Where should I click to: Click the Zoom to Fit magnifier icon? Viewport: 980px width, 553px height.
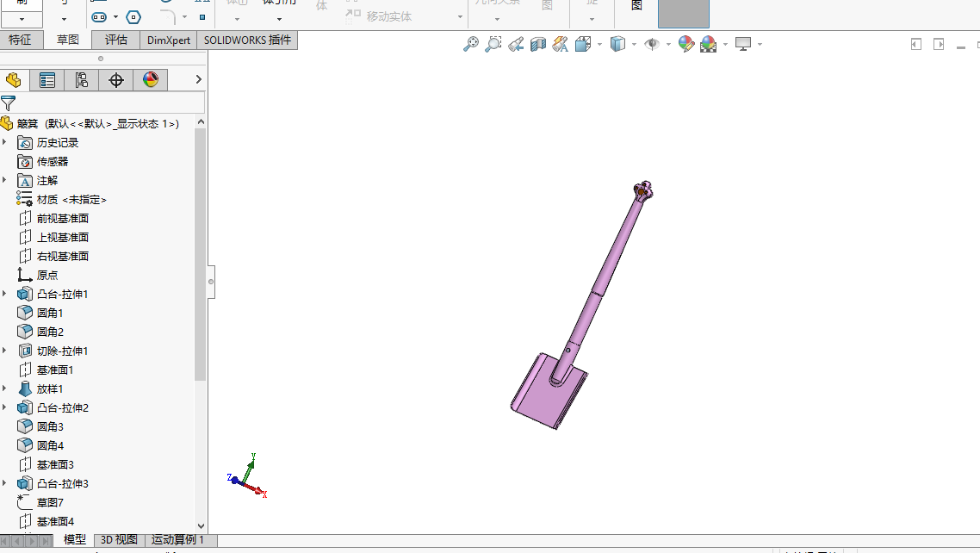tap(471, 44)
